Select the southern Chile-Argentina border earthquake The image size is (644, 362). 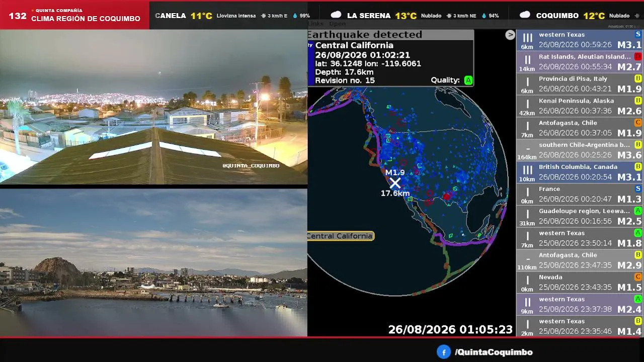580,150
